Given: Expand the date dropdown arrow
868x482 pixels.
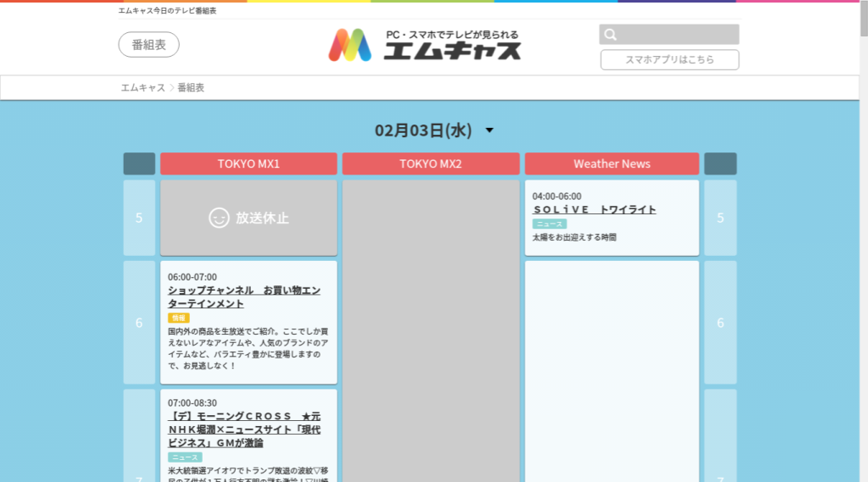Looking at the screenshot, I should 489,130.
